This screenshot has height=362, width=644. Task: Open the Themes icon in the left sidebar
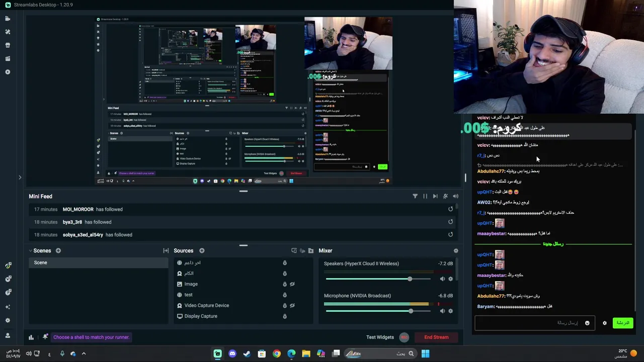pyautogui.click(x=8, y=32)
